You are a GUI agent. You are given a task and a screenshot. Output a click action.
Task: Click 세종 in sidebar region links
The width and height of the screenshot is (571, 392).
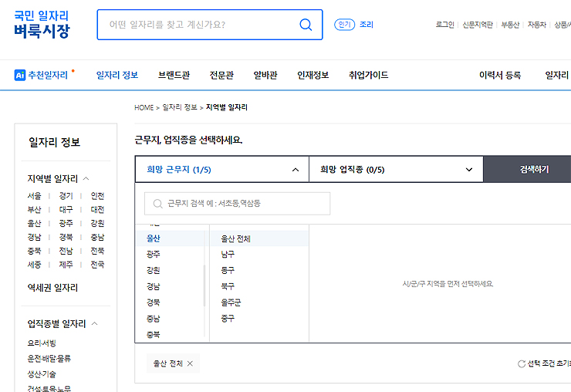click(34, 265)
